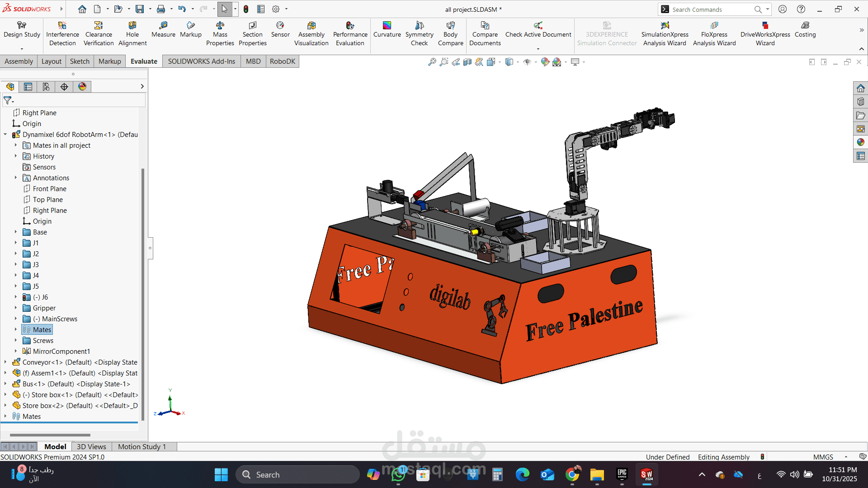Run Performance Evaluation
868x488 pixels.
click(350, 33)
